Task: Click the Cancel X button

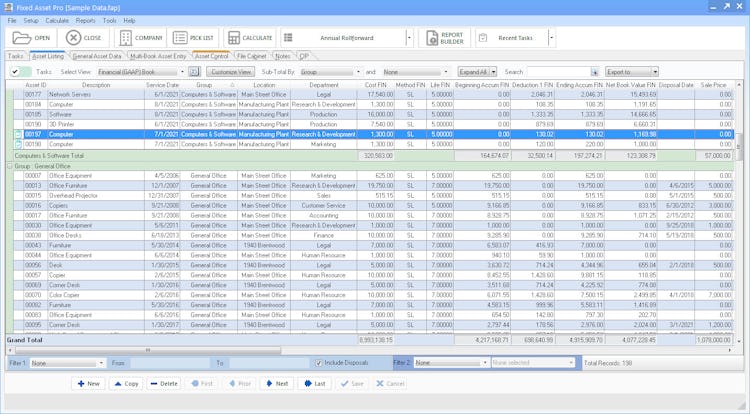Action: click(x=390, y=383)
